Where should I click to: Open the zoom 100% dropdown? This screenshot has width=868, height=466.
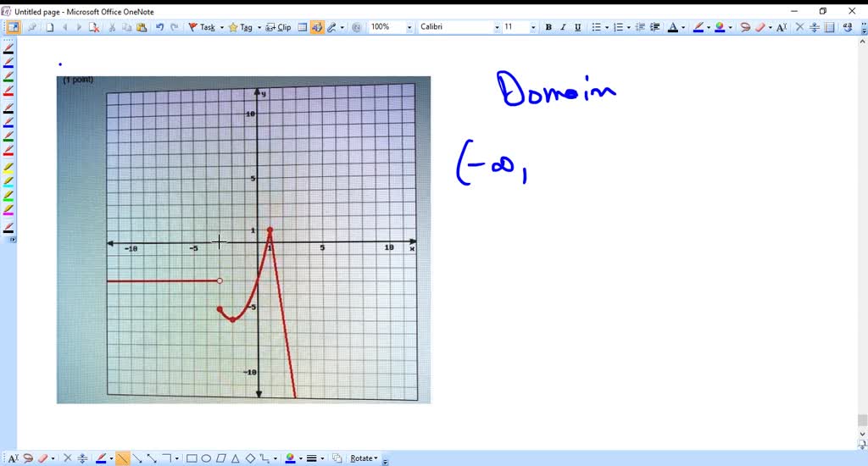409,27
